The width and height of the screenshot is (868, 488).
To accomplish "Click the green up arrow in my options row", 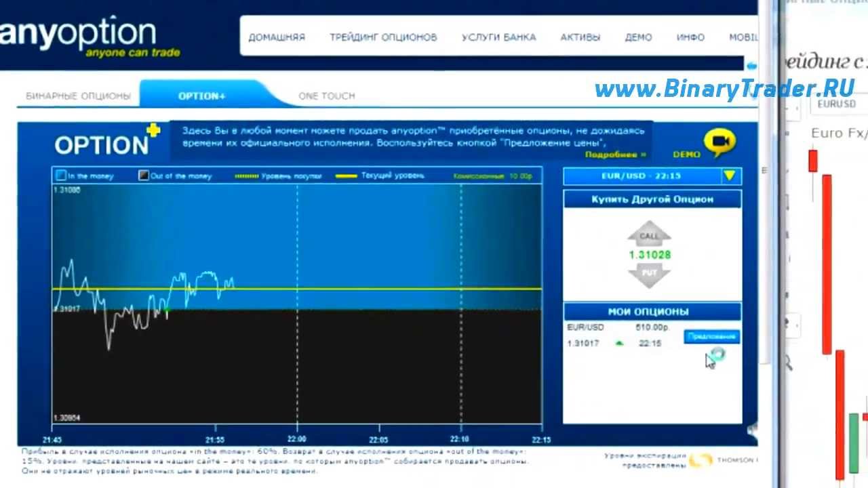I will 618,344.
